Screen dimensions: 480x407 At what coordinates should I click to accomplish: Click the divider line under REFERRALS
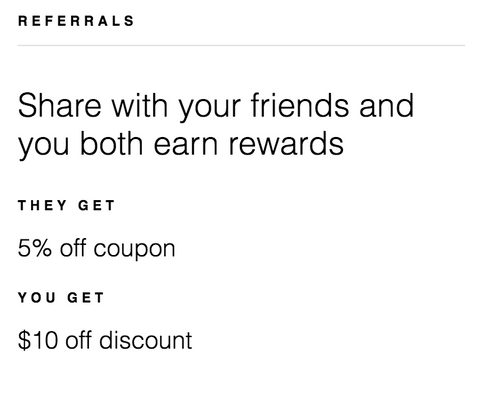tap(241, 45)
